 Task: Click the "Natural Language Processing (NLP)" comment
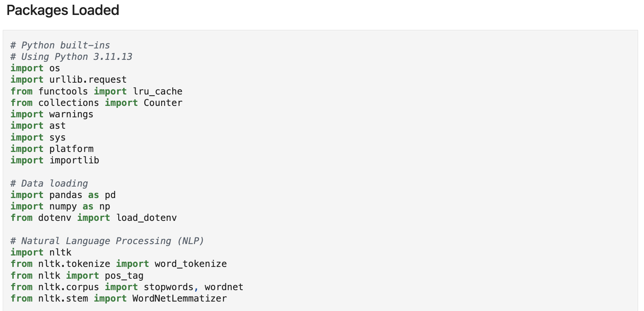pos(112,241)
